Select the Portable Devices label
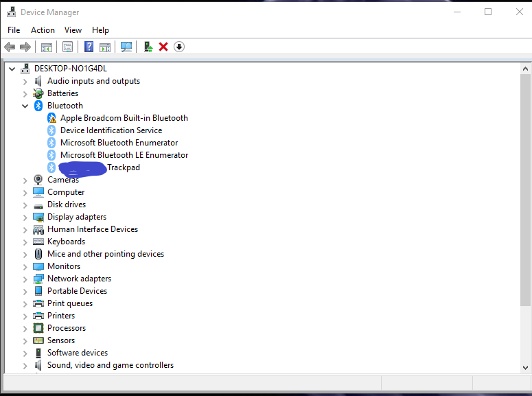This screenshot has width=532, height=396. pos(77,291)
